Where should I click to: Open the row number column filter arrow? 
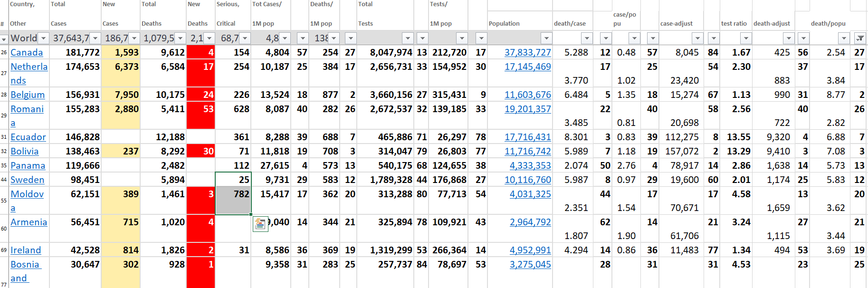[x=4, y=39]
